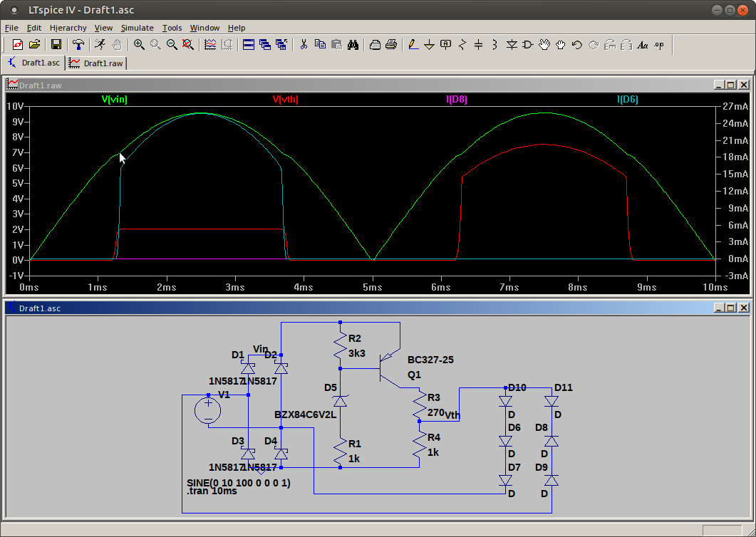The width and height of the screenshot is (756, 537).
Task: Open the Hierarchy menu
Action: [x=68, y=28]
